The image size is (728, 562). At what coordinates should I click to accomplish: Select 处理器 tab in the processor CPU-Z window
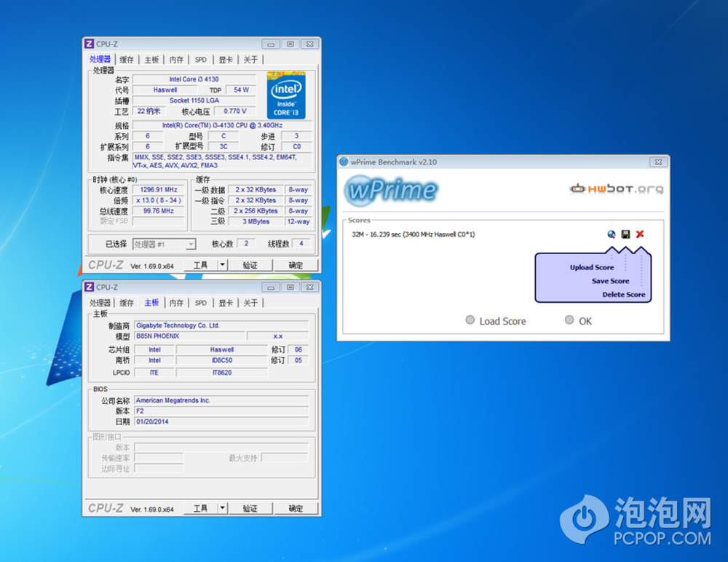(x=100, y=59)
